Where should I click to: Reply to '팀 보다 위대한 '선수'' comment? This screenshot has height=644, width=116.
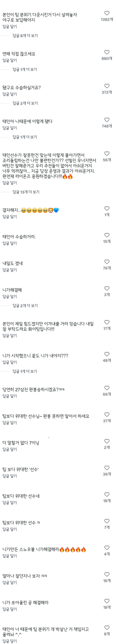point(10,476)
